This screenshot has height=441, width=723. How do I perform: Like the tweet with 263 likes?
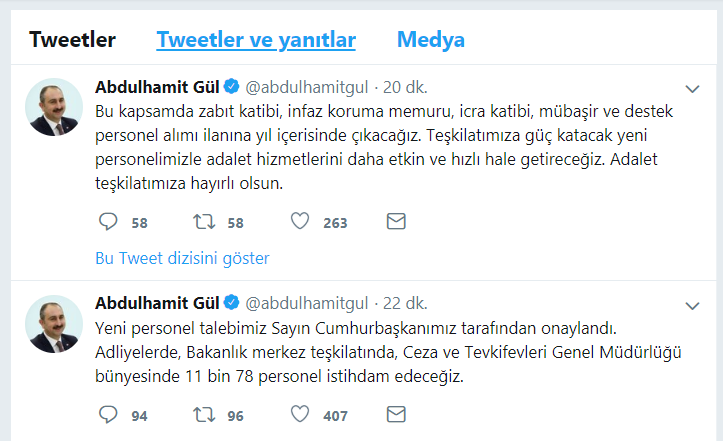coord(300,221)
